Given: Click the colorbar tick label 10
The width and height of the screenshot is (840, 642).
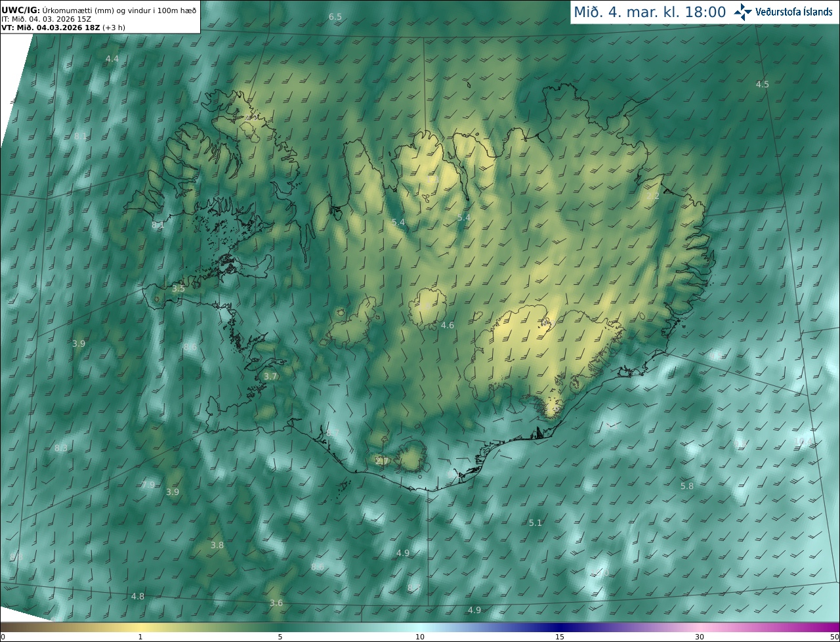Looking at the screenshot, I should click(420, 637).
